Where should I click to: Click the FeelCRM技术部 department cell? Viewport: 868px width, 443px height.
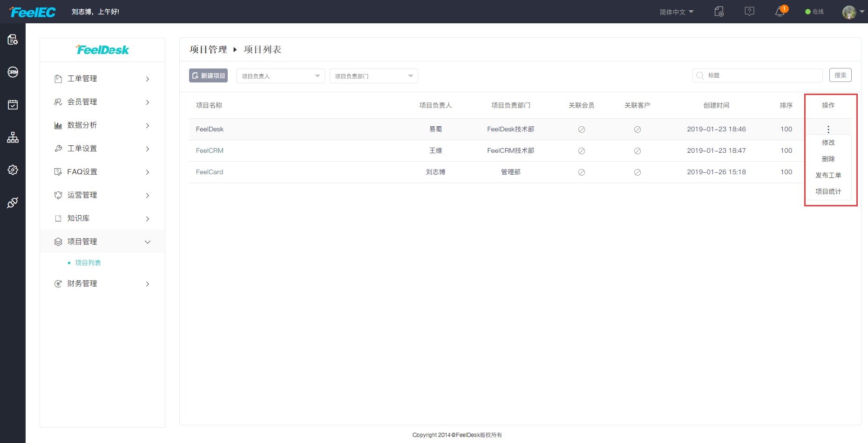pyautogui.click(x=511, y=150)
